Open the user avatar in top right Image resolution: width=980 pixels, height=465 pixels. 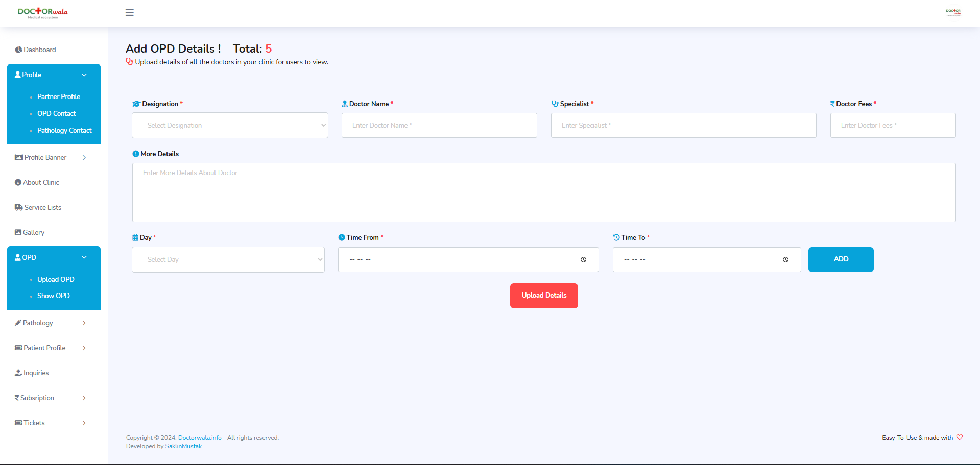point(953,12)
